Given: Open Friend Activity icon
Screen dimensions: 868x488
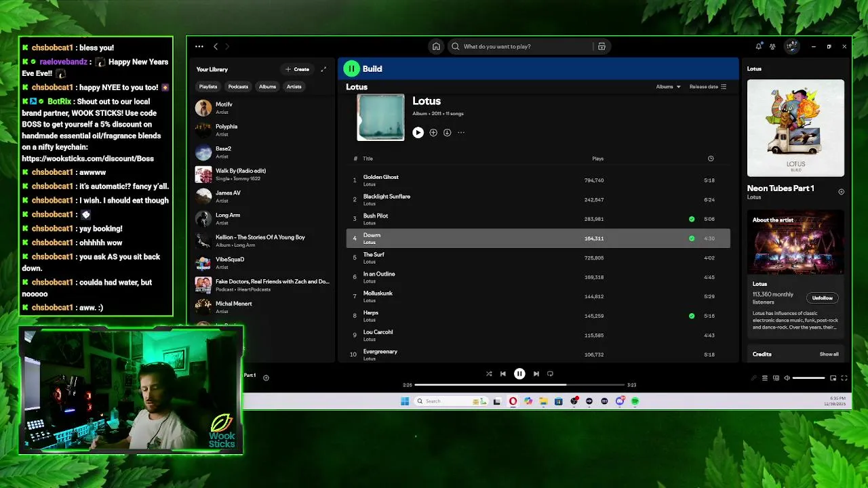Looking at the screenshot, I should (772, 47).
